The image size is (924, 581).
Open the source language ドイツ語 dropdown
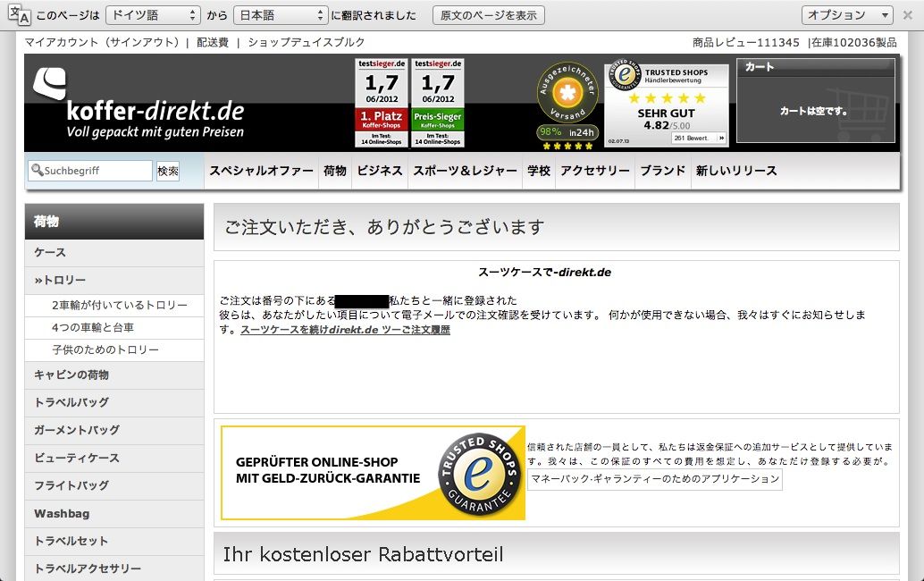click(153, 15)
